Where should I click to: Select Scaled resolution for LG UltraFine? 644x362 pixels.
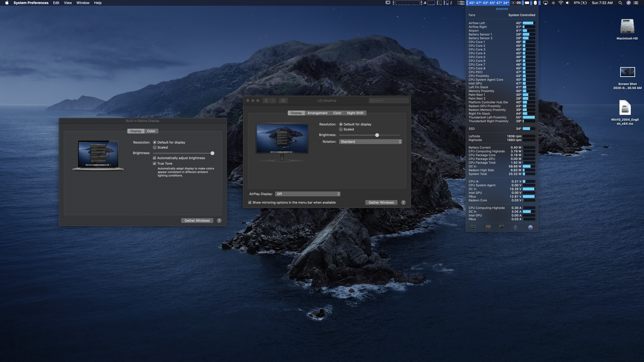click(x=341, y=129)
